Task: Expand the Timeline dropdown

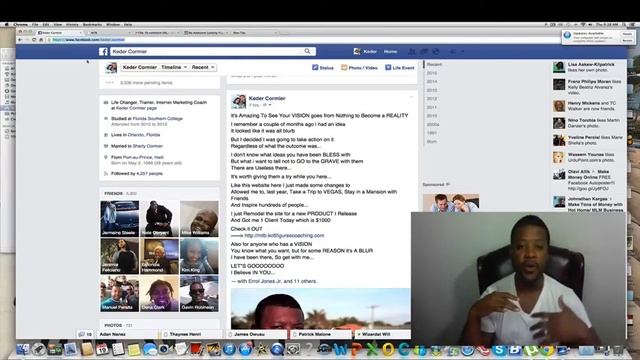Action: coord(174,67)
